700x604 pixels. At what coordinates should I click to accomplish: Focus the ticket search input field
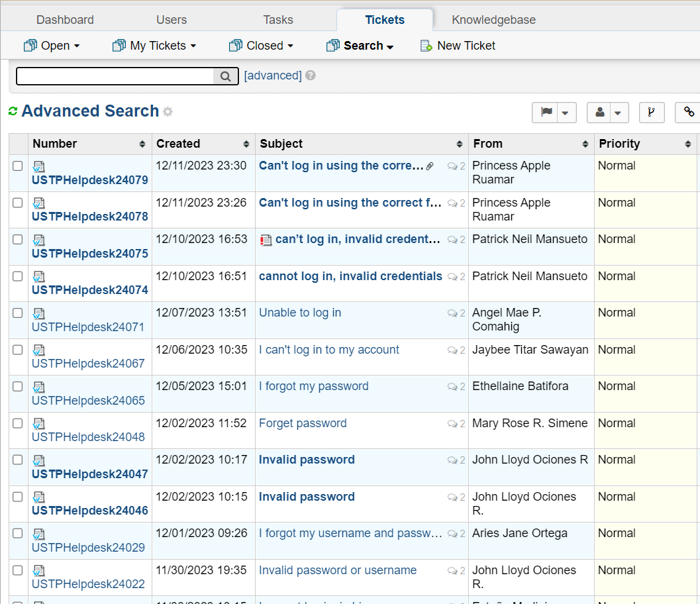tap(115, 76)
